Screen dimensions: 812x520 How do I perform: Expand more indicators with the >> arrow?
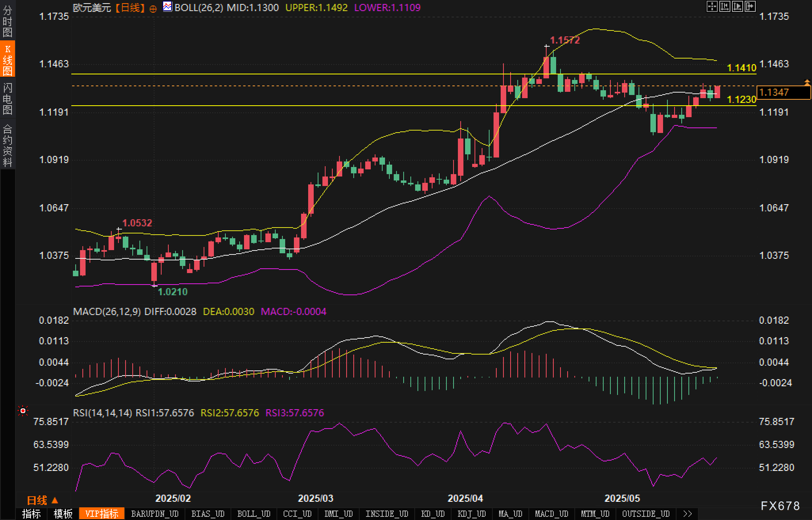(688, 514)
